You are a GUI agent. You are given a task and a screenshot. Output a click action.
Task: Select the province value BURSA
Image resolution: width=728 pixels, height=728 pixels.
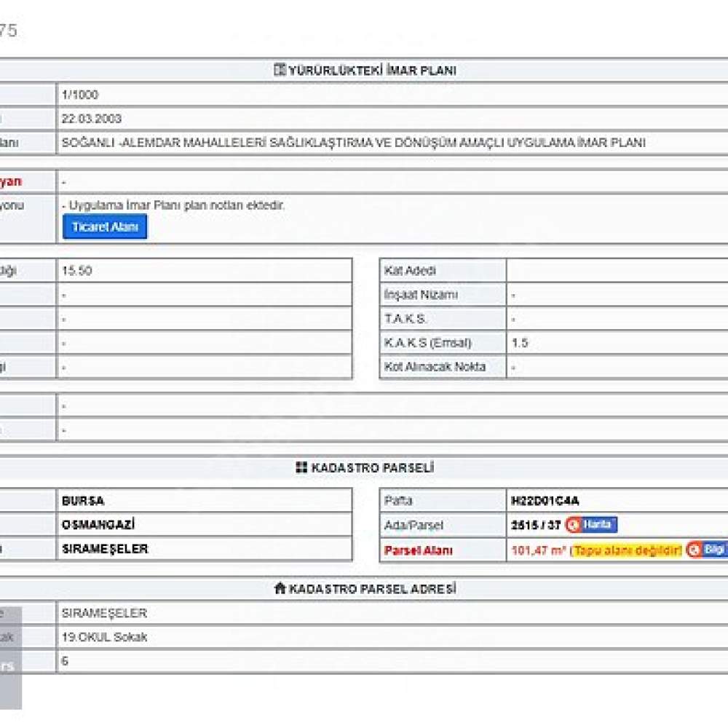point(83,501)
